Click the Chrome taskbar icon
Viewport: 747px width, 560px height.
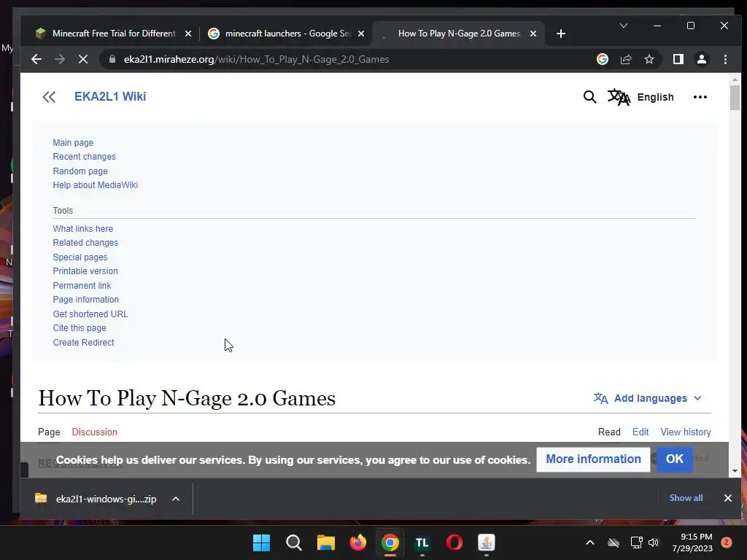point(390,542)
